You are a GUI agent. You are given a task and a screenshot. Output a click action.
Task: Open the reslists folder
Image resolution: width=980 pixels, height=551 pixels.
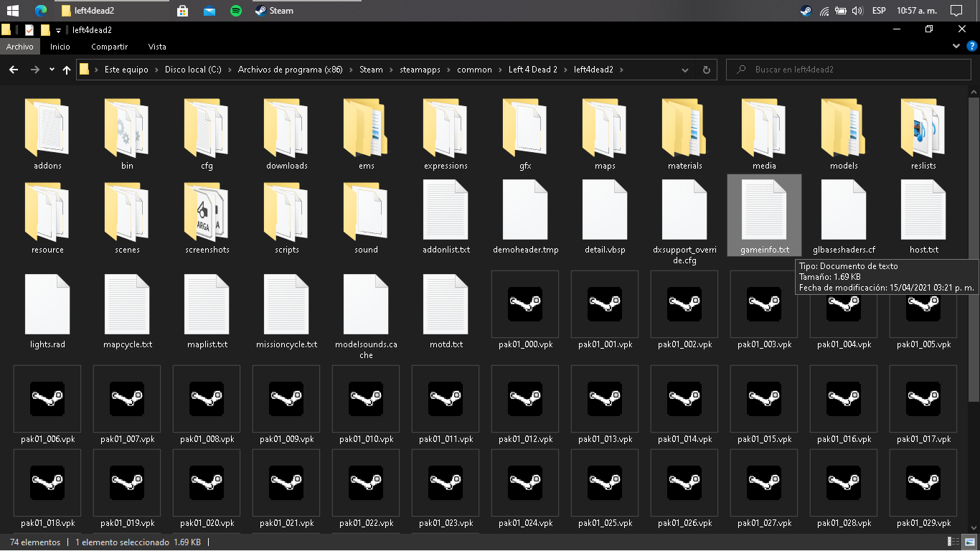click(923, 135)
